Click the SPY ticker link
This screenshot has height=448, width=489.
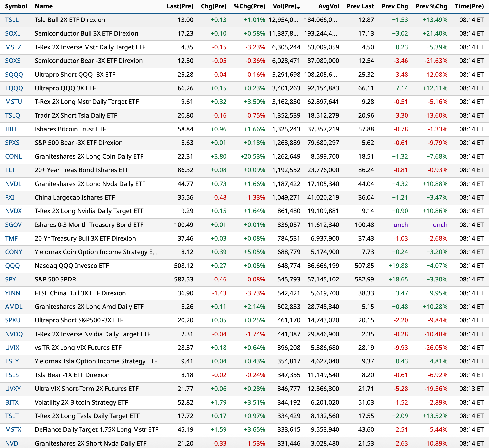point(11,279)
